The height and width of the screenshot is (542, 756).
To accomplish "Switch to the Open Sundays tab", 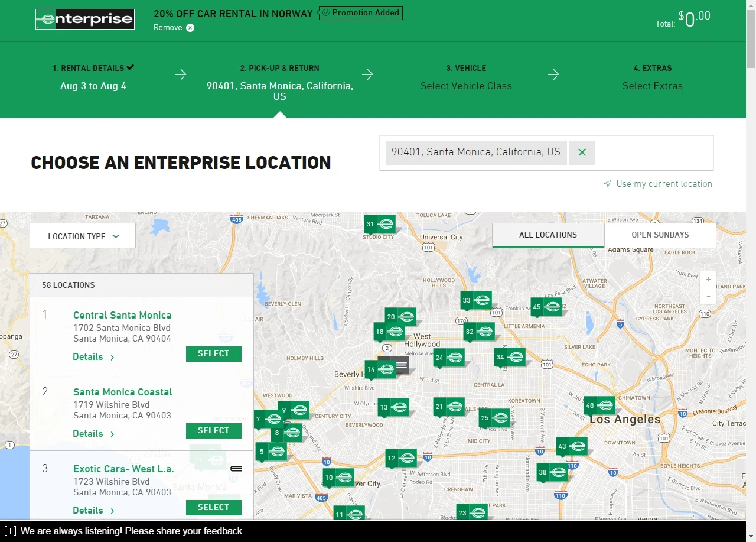I will (x=660, y=235).
